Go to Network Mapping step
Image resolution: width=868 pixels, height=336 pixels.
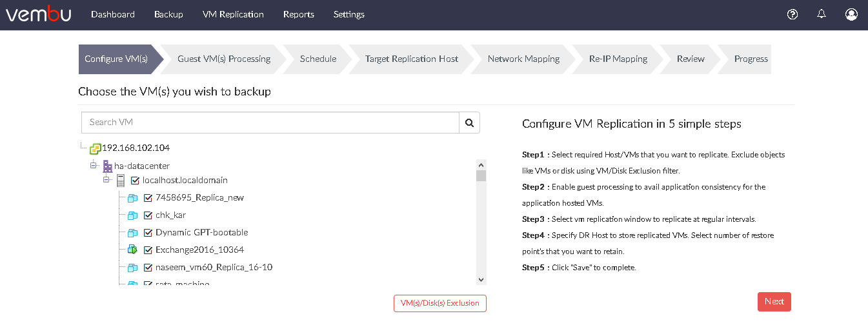pos(523,59)
